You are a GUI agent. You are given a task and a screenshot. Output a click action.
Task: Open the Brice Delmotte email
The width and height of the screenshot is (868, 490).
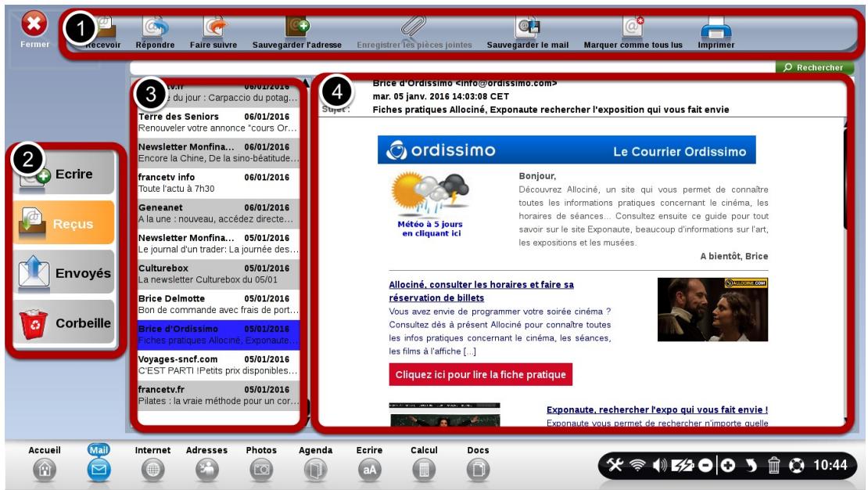pyautogui.click(x=219, y=304)
